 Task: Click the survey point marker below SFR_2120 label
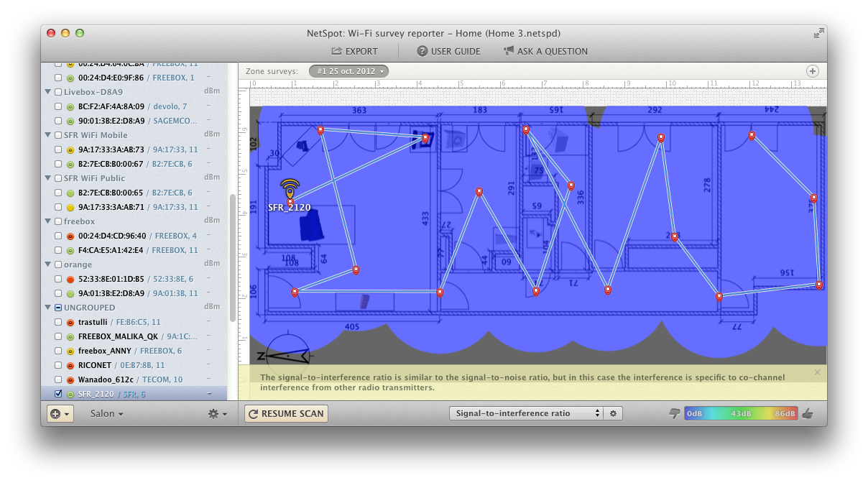(x=290, y=202)
